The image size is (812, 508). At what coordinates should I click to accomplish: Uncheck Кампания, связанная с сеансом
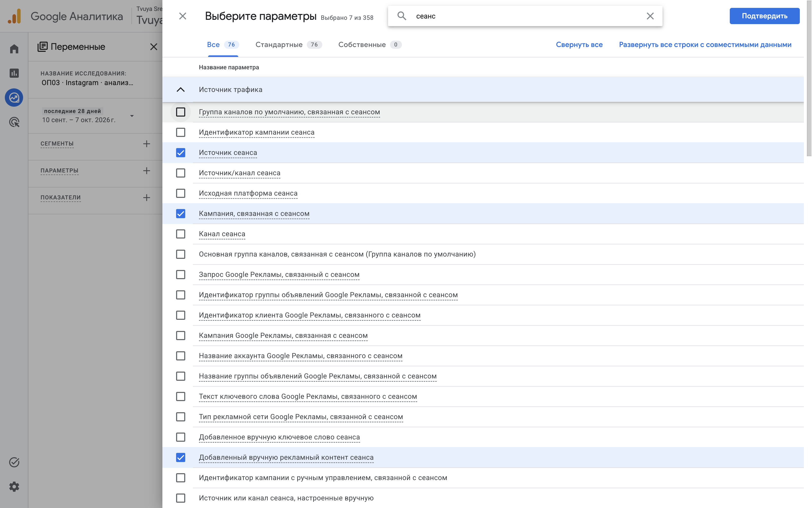point(180,214)
